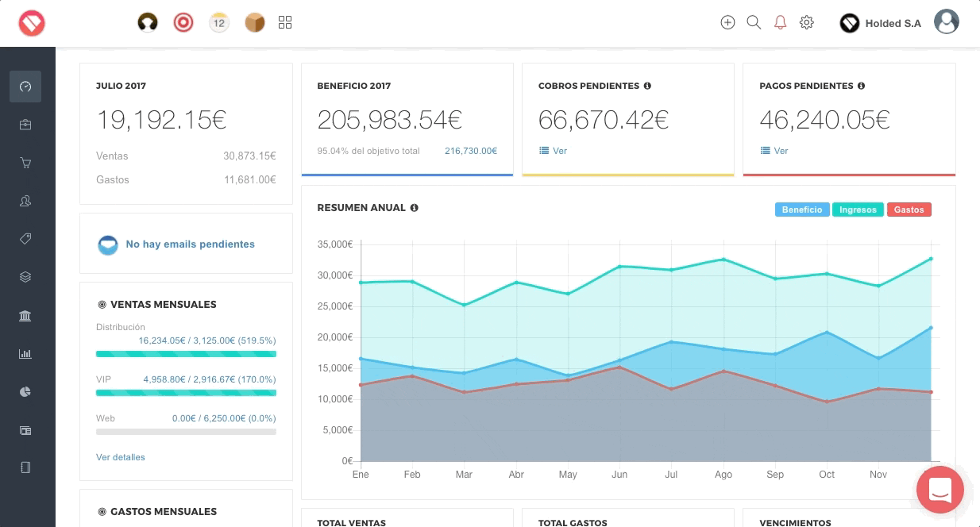This screenshot has height=527, width=980.
Task: Open the search magnifier in top bar
Action: 754,23
